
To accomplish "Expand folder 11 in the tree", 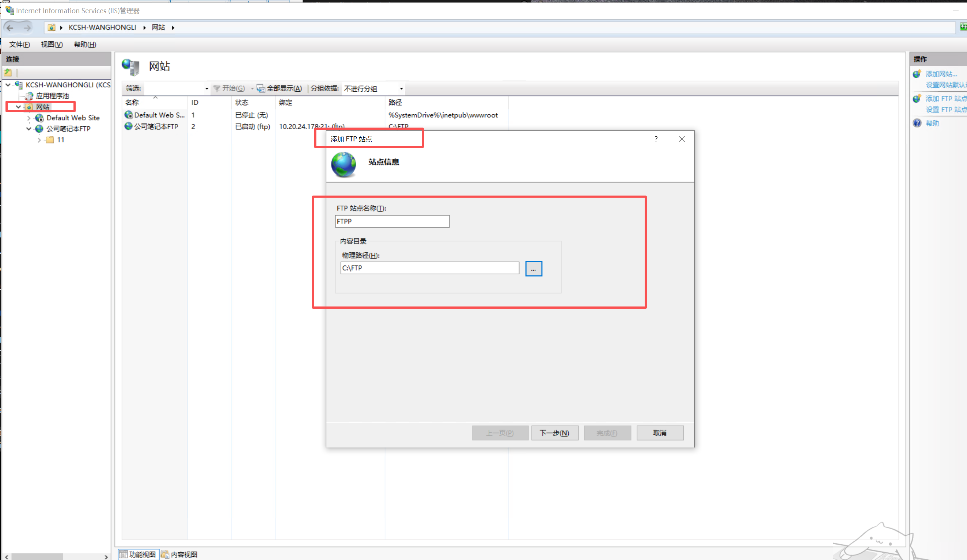I will click(39, 140).
